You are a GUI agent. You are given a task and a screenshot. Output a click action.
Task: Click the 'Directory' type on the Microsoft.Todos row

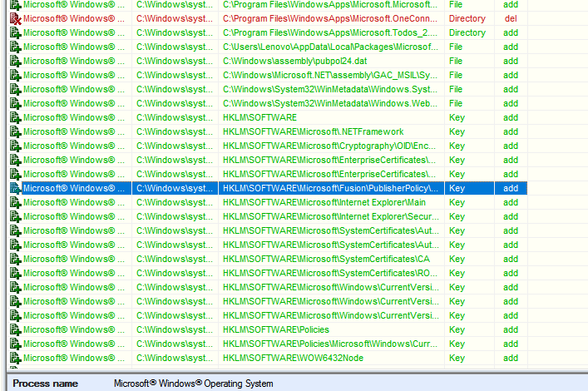(x=467, y=32)
